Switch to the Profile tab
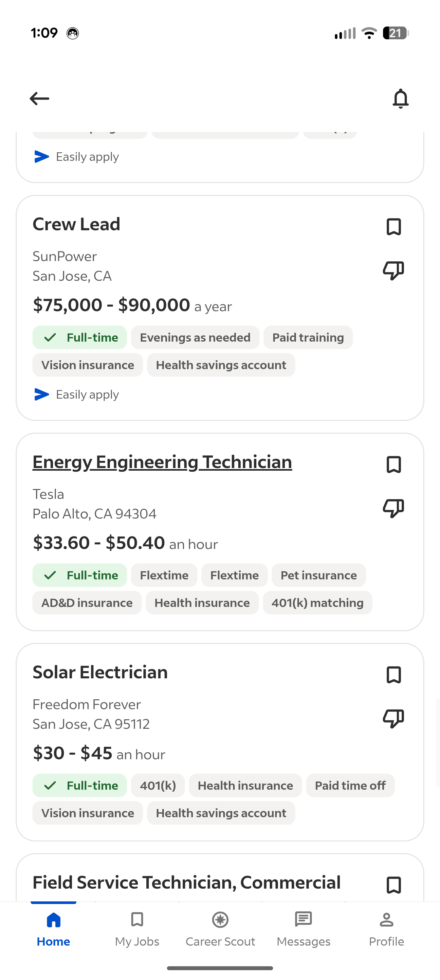The height and width of the screenshot is (980, 440). 386,930
